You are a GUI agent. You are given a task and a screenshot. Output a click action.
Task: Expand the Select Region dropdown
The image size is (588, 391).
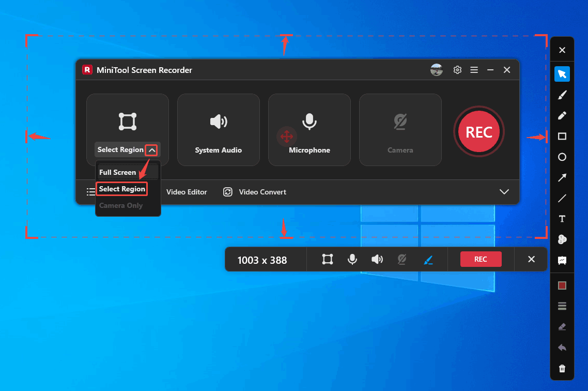[x=152, y=149]
